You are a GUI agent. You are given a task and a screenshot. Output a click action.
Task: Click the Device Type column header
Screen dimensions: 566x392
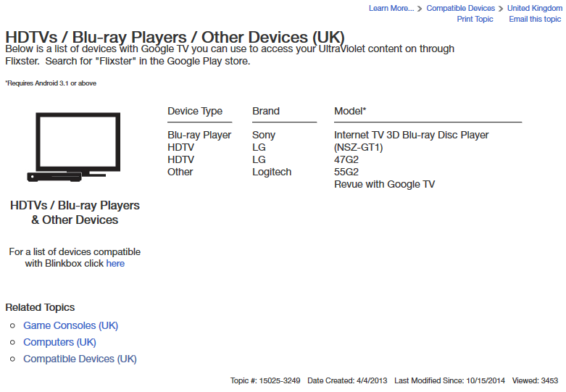tap(195, 111)
